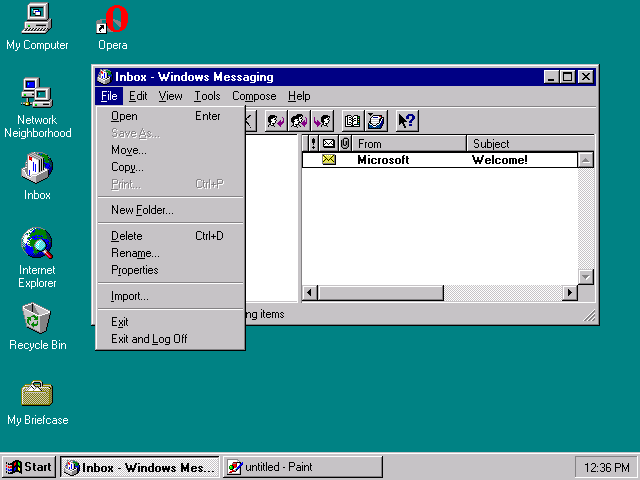
Task: Activate the Help pointer toolbar icon
Action: (407, 121)
